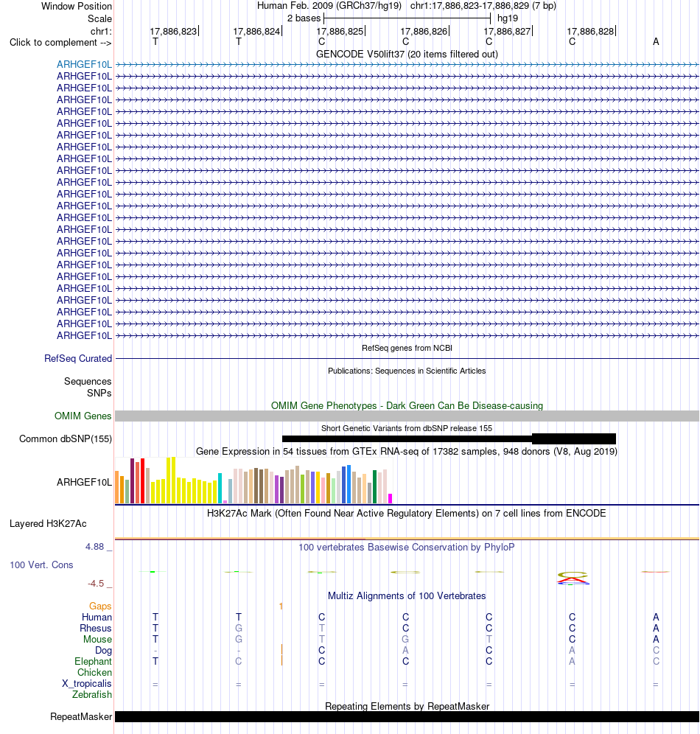The width and height of the screenshot is (700, 734).
Task: Click the Chicken alignment row label
Action: 94,673
